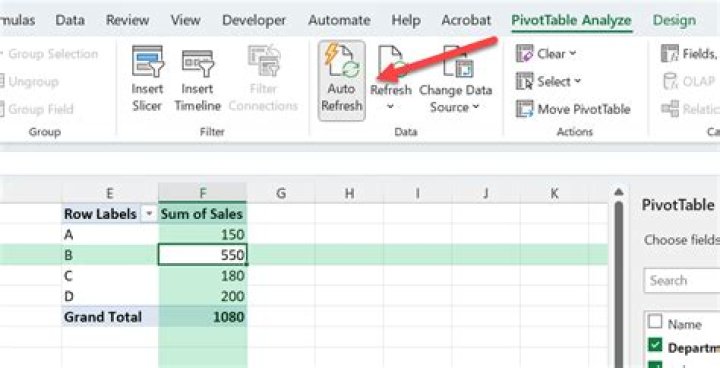Select the Grand Total label cell
720x368 pixels.
click(x=110, y=317)
